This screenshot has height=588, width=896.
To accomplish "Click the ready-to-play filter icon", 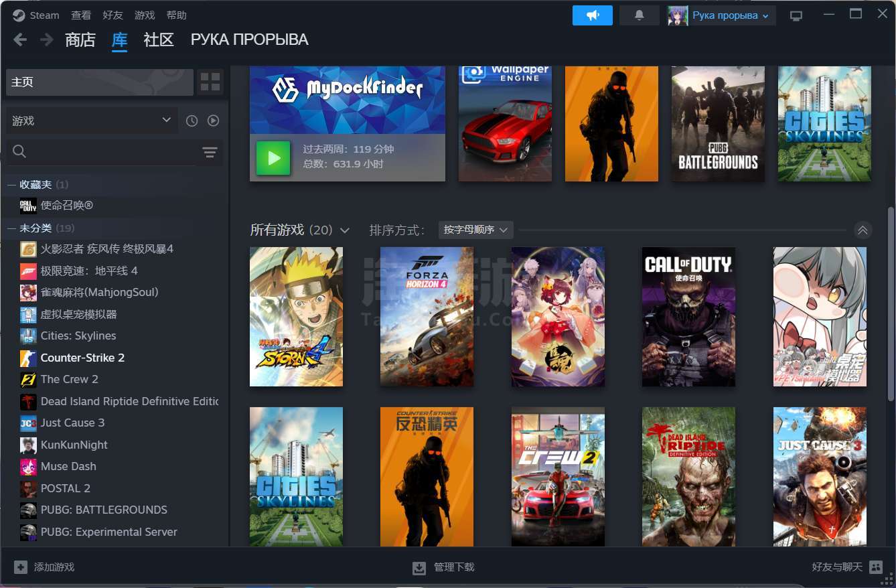I will (213, 121).
